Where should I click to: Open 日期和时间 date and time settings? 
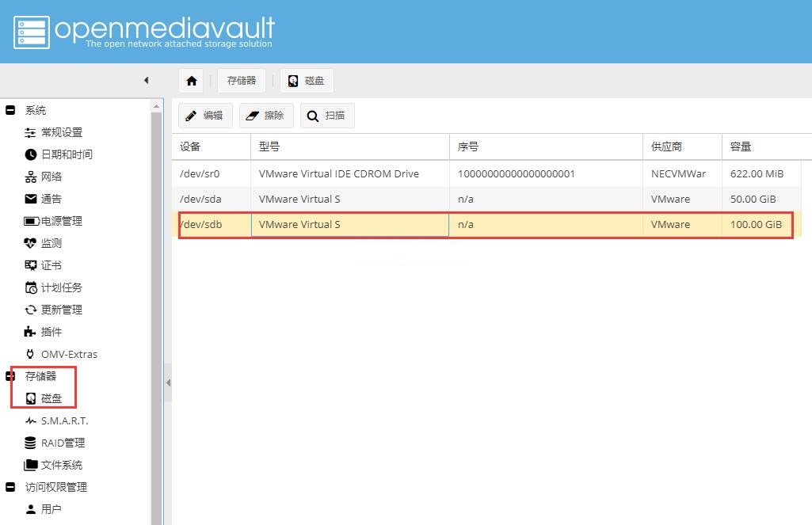pos(66,154)
